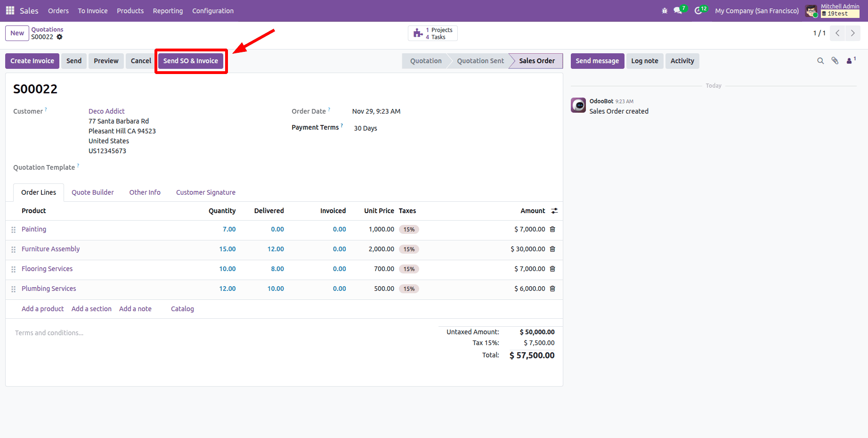868x438 pixels.
Task: View followers via the person icon
Action: coord(849,61)
